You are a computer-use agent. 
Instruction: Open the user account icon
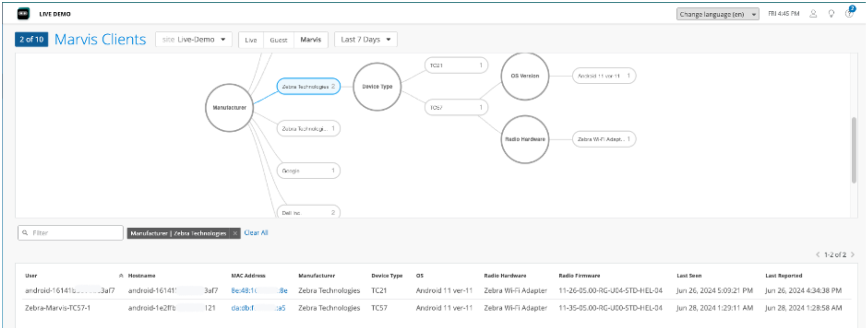point(813,14)
